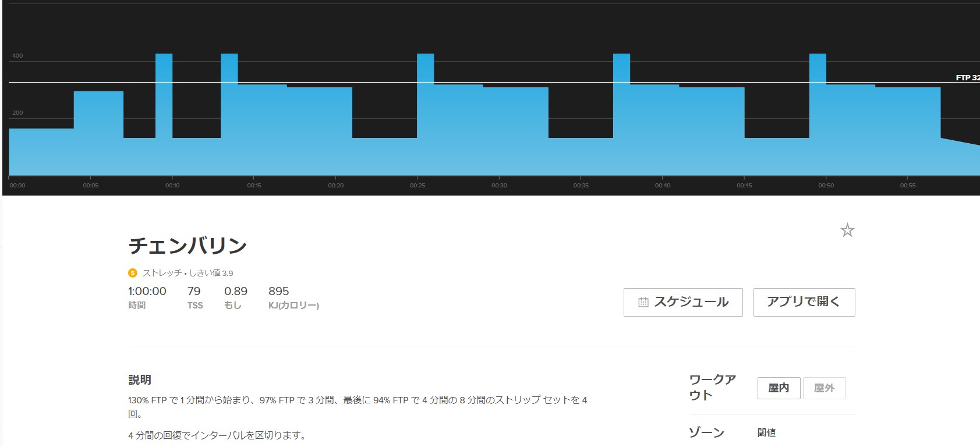Open workout with アプリで開く button
This screenshot has height=447, width=980.
(x=804, y=302)
